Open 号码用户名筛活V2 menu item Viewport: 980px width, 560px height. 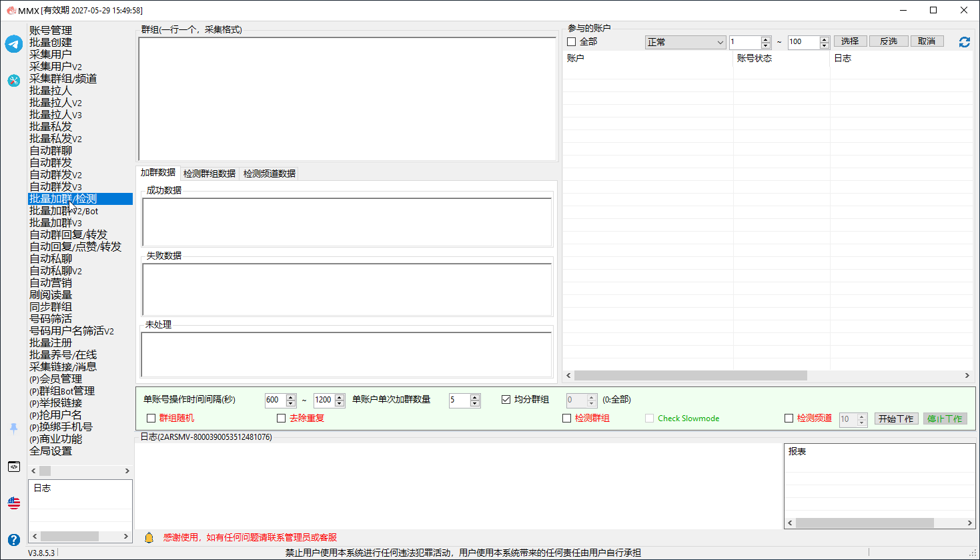71,331
